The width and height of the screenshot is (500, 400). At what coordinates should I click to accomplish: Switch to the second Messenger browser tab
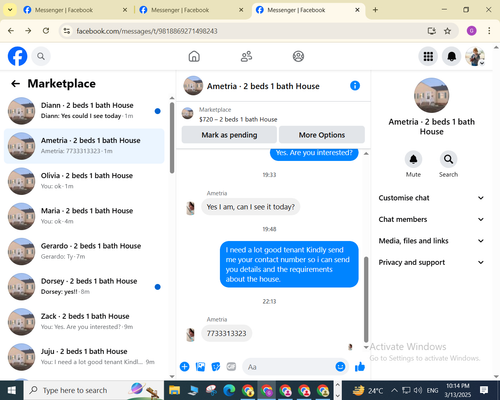click(x=192, y=10)
